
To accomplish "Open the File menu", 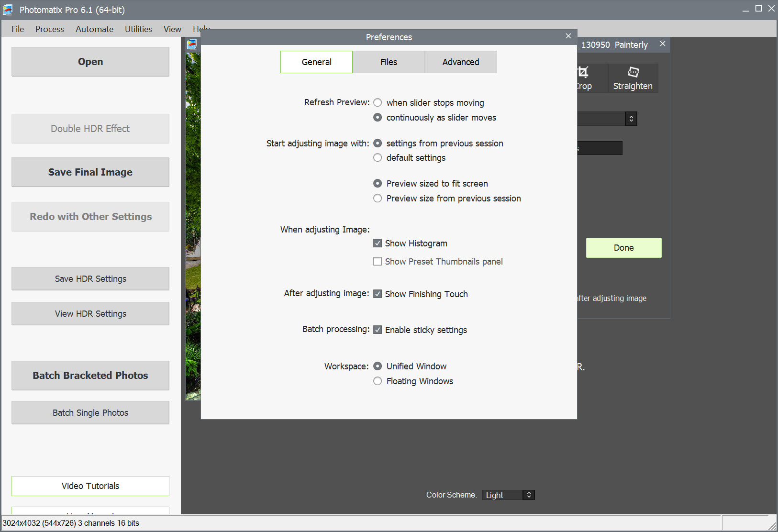I will (18, 29).
